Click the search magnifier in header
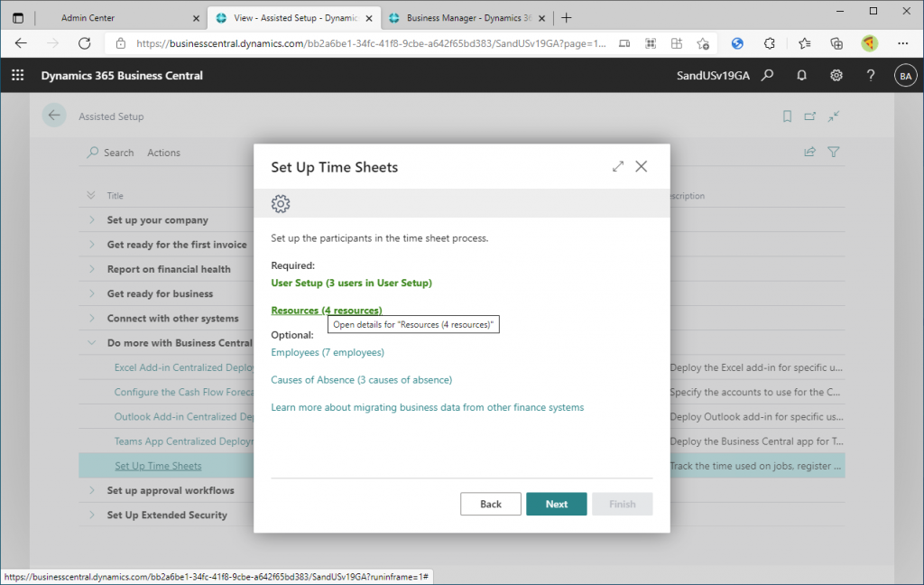The width and height of the screenshot is (924, 585). (767, 76)
